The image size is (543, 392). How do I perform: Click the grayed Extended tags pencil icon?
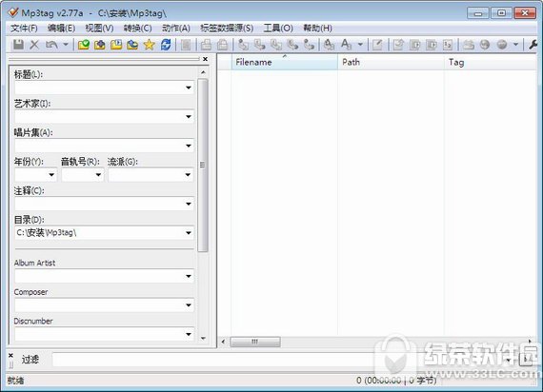(377, 45)
